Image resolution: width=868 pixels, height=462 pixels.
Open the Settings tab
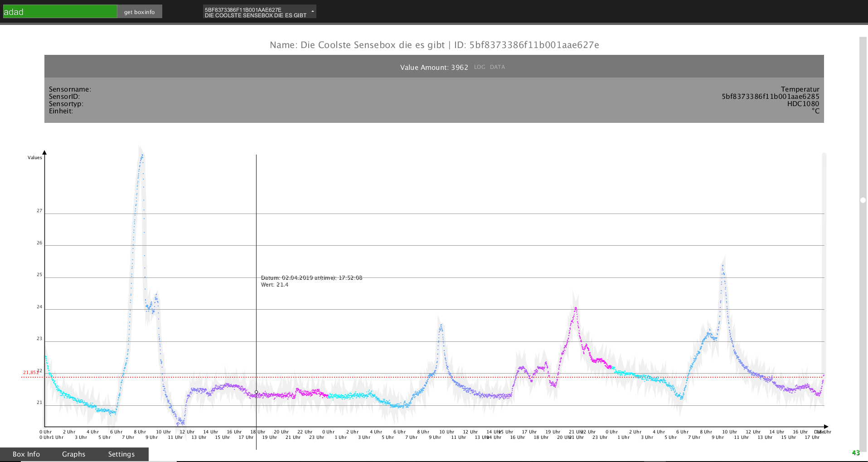121,454
